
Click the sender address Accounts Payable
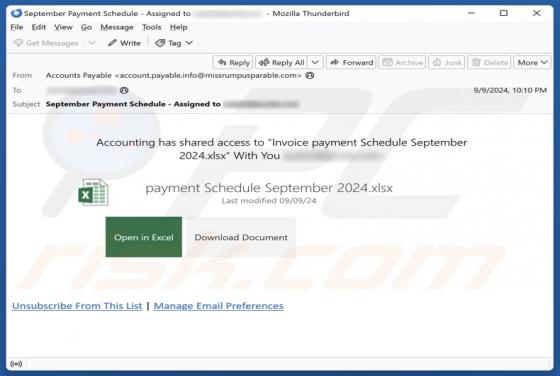tap(174, 76)
